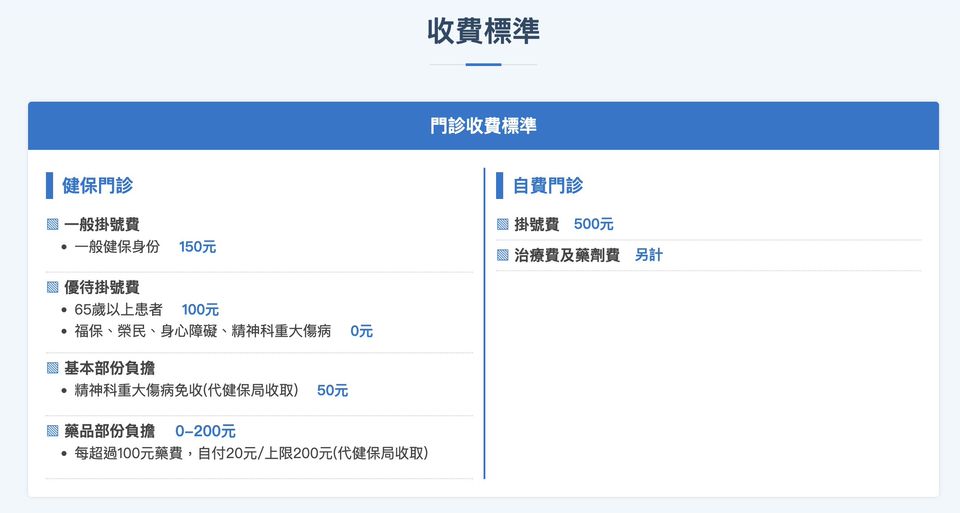Select the 0–200元 drug copayment range
Screen dimensions: 960x513
205,431
